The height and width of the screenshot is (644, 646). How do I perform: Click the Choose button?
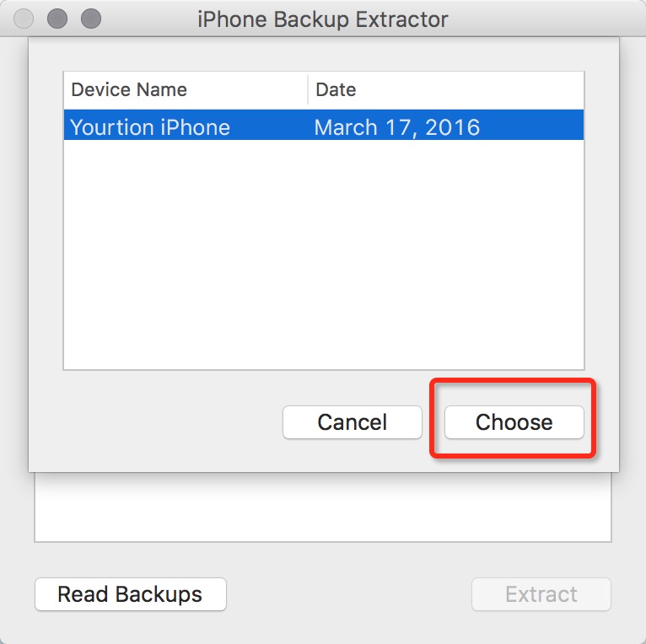[514, 422]
